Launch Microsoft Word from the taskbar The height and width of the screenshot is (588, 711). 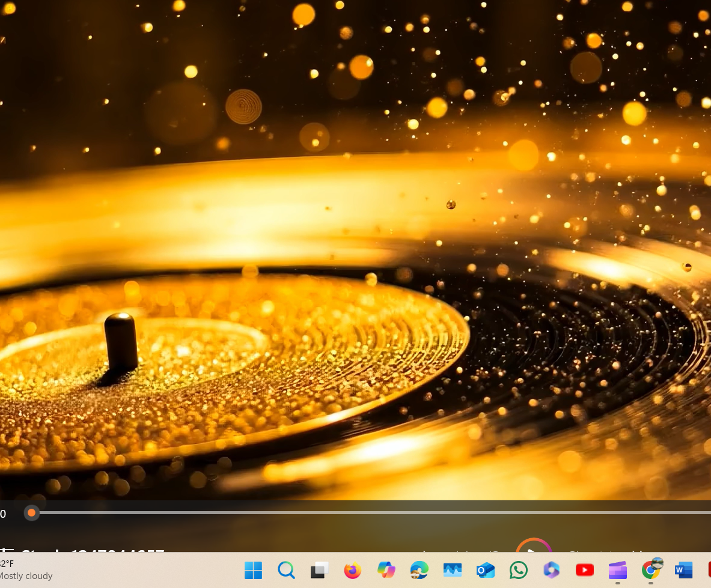coord(683,570)
